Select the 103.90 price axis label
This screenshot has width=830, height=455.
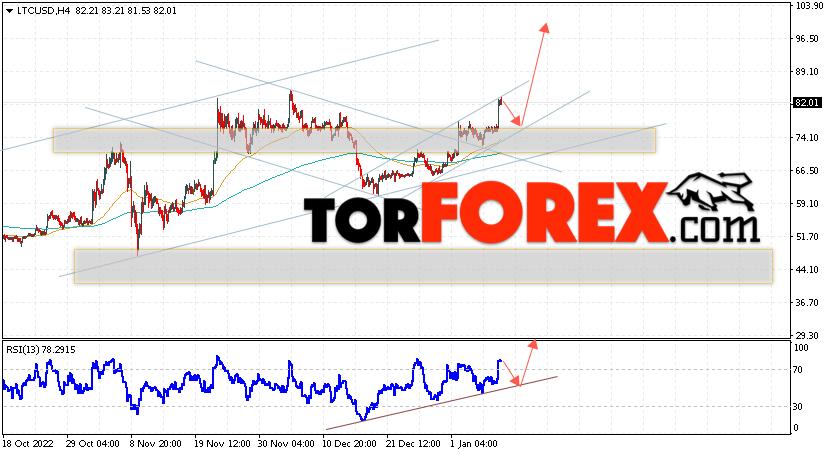pyautogui.click(x=807, y=6)
